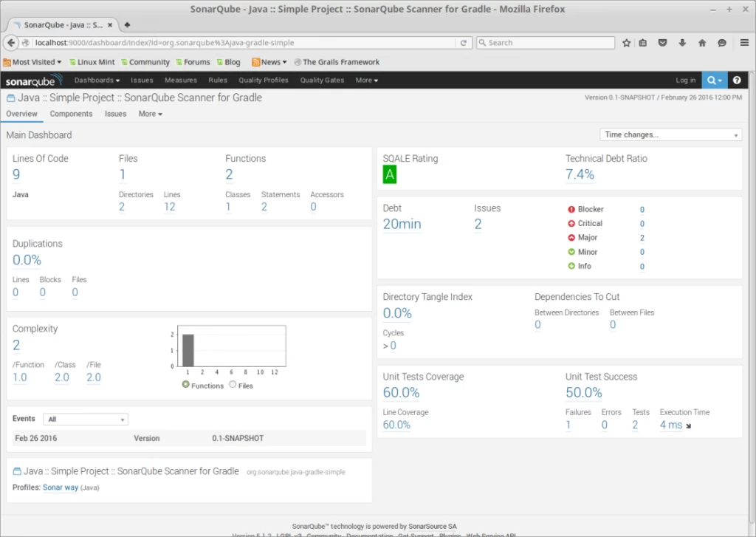Open the help question mark icon

coord(737,80)
